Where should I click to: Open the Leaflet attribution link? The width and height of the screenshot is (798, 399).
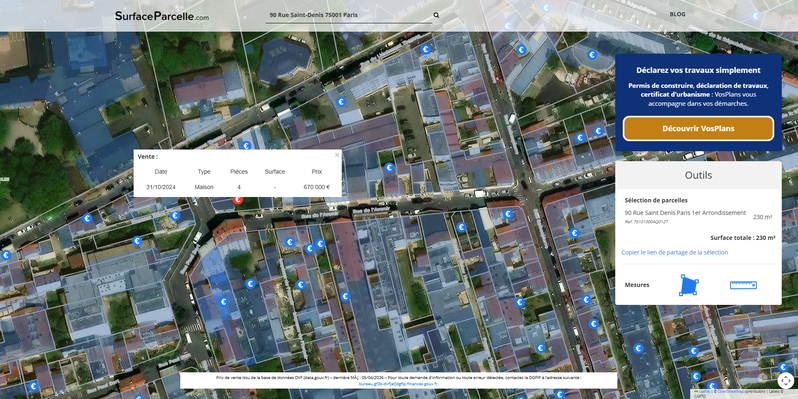(704, 391)
